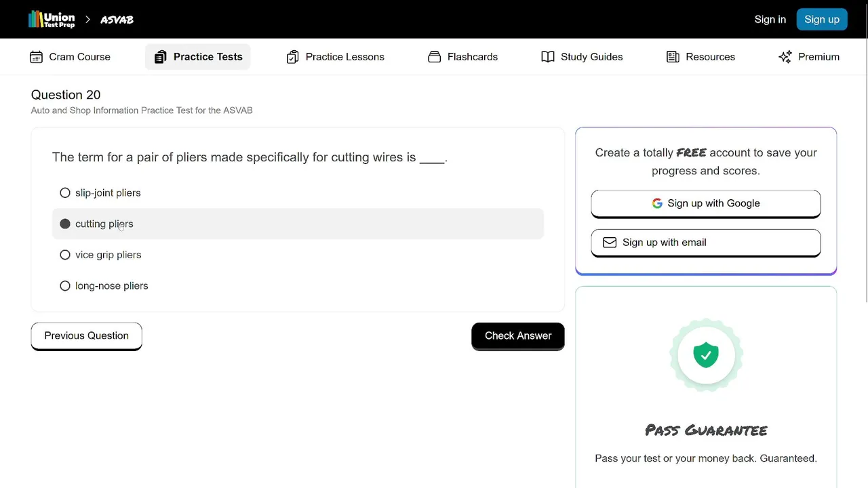This screenshot has width=868, height=488.
Task: Switch to the Practice Lessons tab
Action: coord(335,57)
